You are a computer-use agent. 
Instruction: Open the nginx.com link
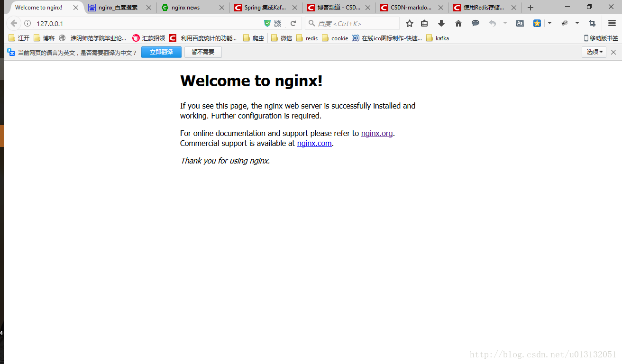click(314, 144)
